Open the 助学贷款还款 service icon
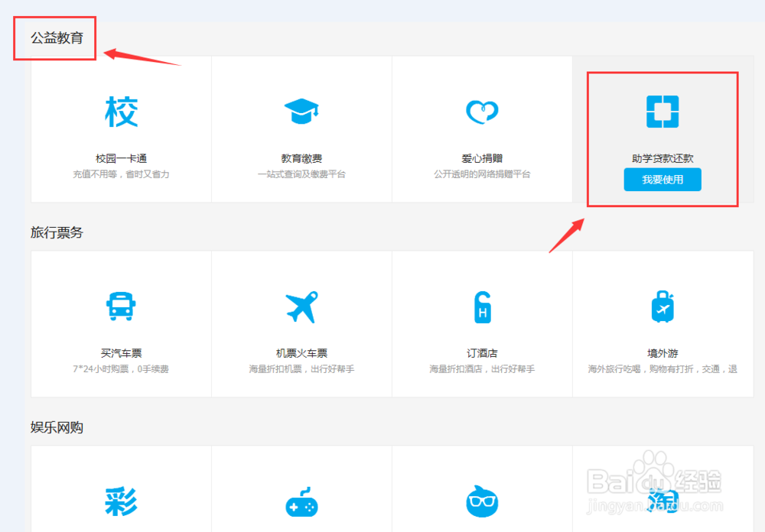The width and height of the screenshot is (765, 532). tap(662, 109)
